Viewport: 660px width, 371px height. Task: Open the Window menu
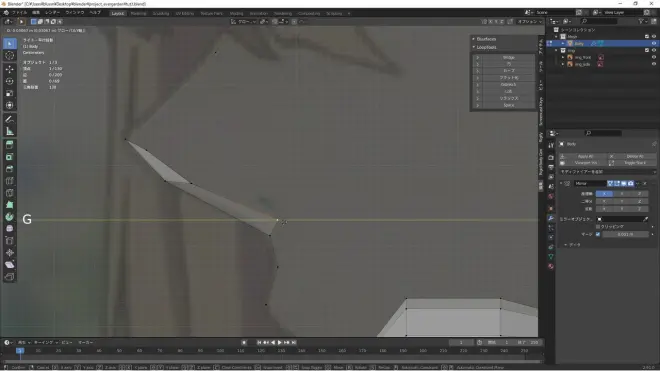75,13
